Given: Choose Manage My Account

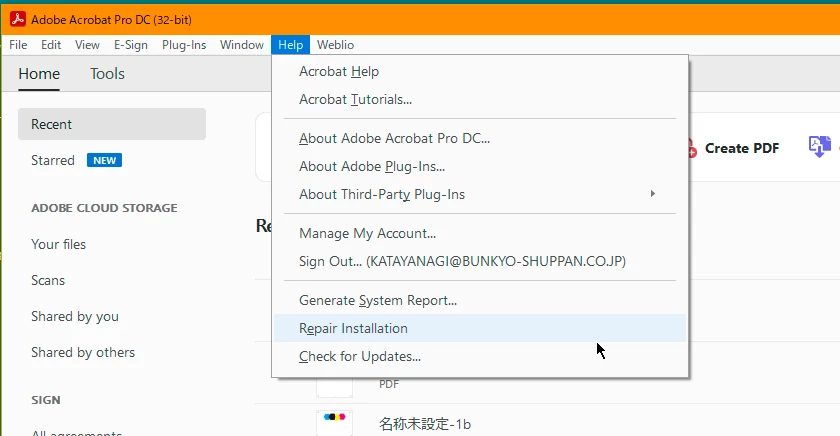Looking at the screenshot, I should pyautogui.click(x=480, y=233).
